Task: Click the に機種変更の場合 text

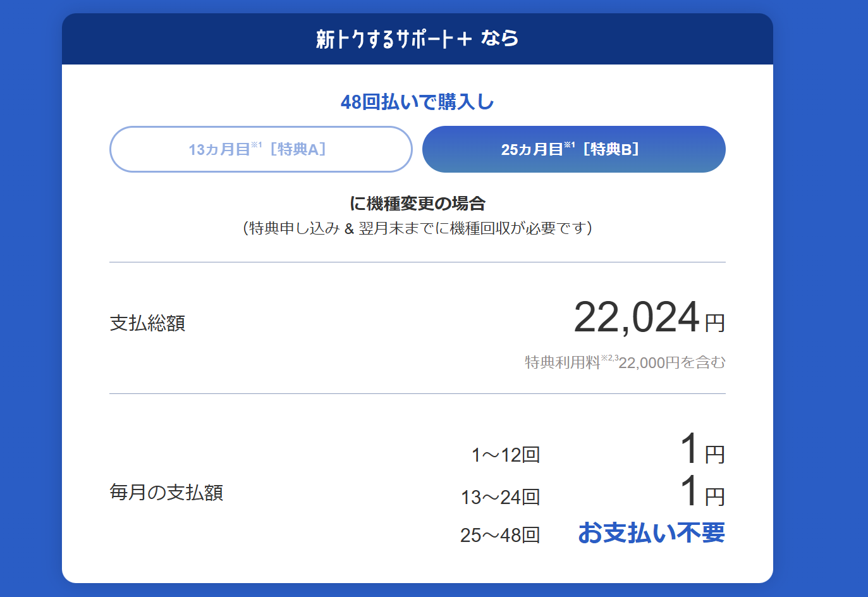Action: (x=417, y=204)
